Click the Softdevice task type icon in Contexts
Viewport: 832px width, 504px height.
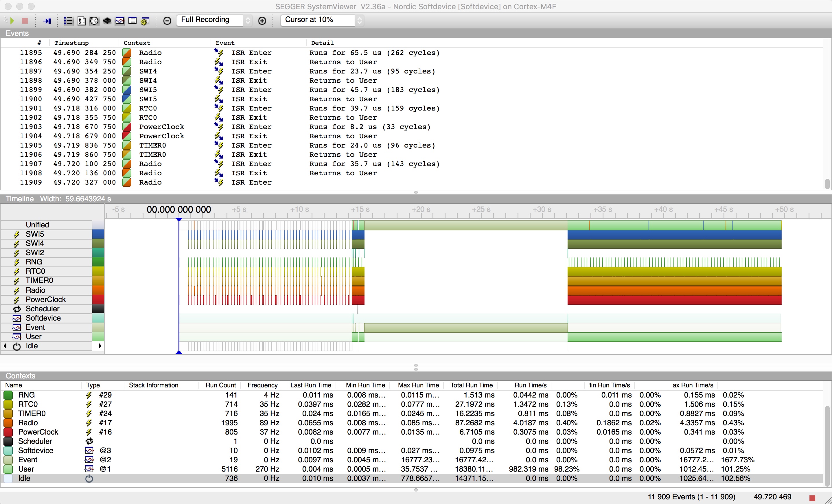[x=89, y=450]
